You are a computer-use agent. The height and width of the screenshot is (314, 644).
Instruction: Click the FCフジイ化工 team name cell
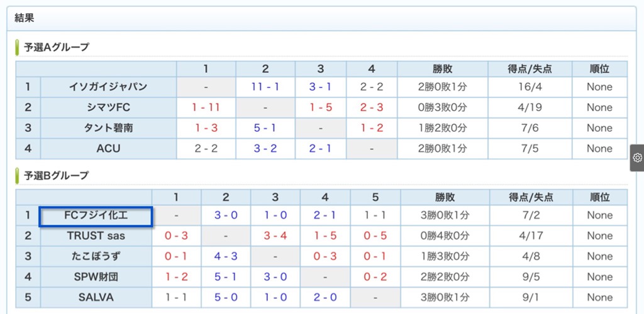[x=96, y=215]
